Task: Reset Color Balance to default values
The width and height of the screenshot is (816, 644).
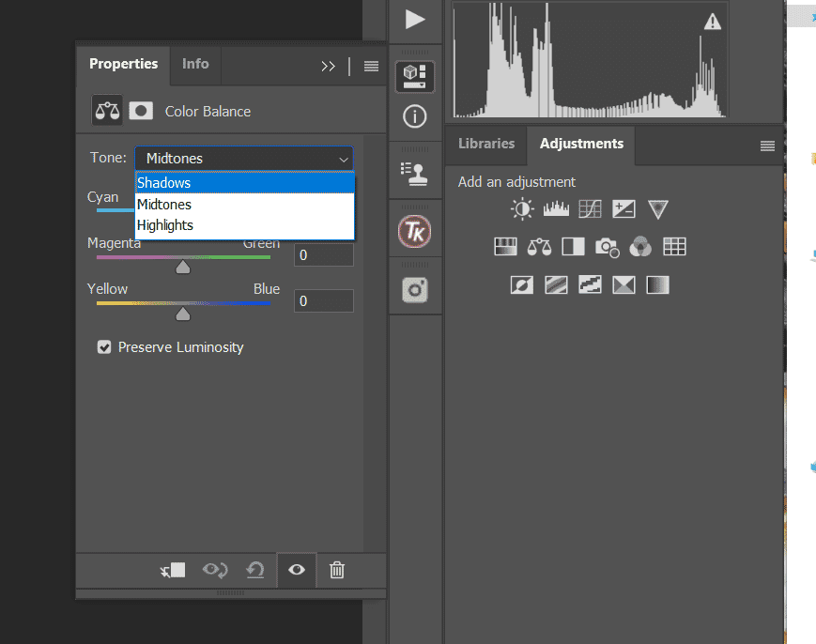Action: coord(254,569)
